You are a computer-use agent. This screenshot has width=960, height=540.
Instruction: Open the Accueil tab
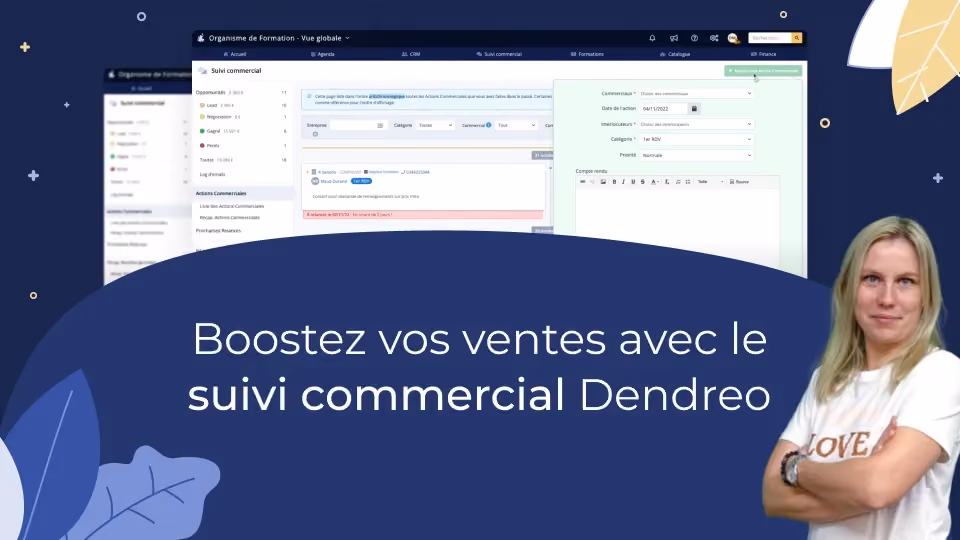point(234,54)
